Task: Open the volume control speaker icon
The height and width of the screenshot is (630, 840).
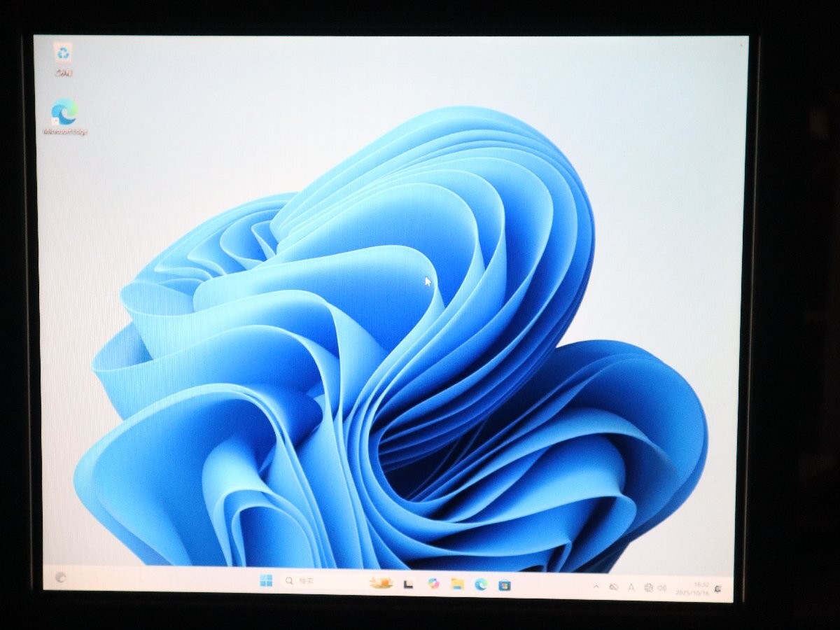Action: (662, 588)
